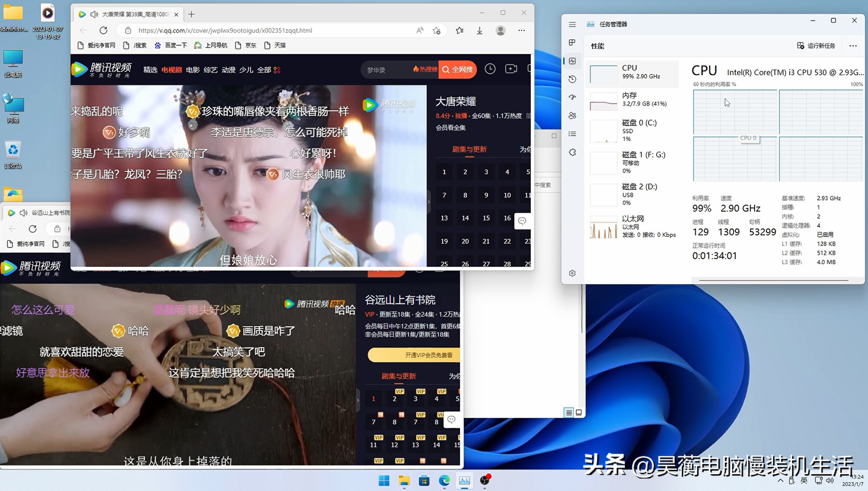Open Edge downloads icon
The width and height of the screenshot is (868, 491).
click(480, 30)
